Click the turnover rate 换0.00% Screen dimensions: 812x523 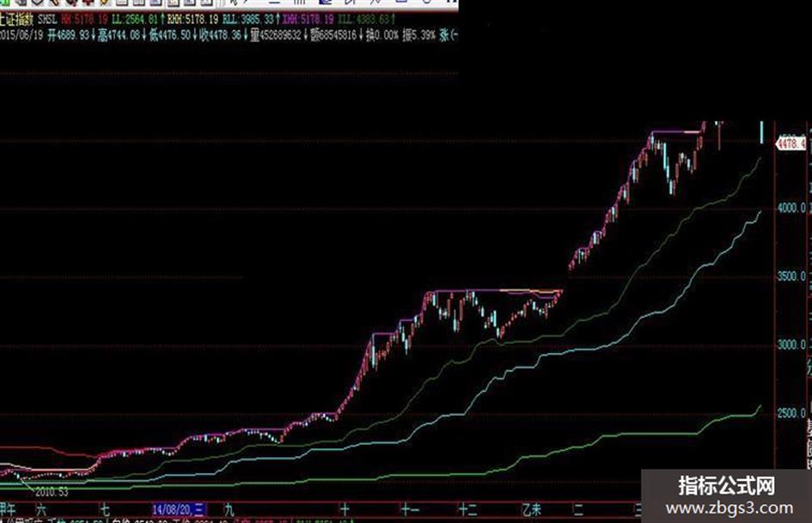point(382,36)
